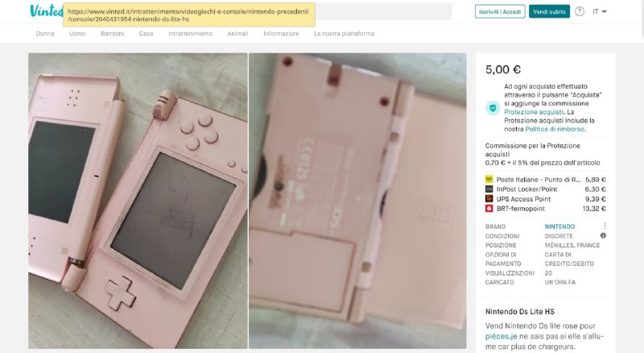The image size is (644, 353).
Task: Click the Vinted logo
Action: click(x=46, y=11)
